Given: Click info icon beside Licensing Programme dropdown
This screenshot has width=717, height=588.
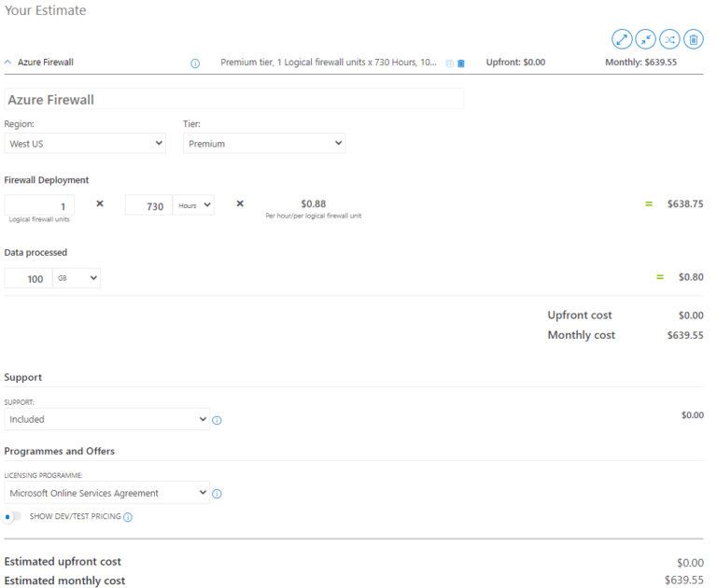Looking at the screenshot, I should 218,494.
